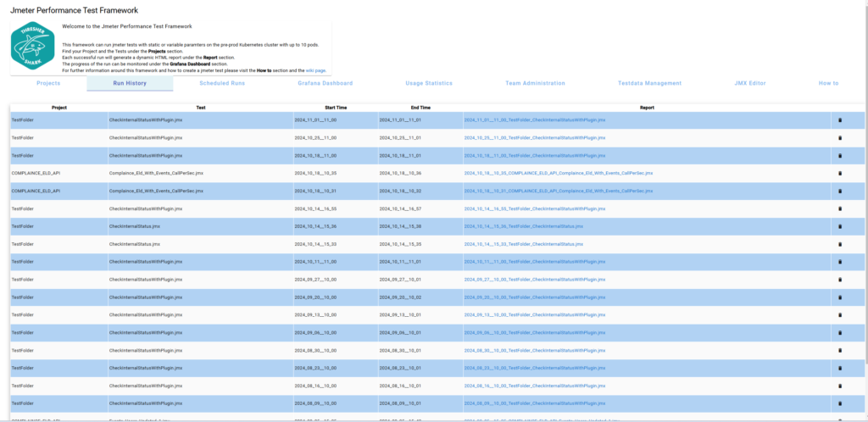Screen dimensions: 868x422
Task: Open the Testdata Management tab
Action: point(650,84)
